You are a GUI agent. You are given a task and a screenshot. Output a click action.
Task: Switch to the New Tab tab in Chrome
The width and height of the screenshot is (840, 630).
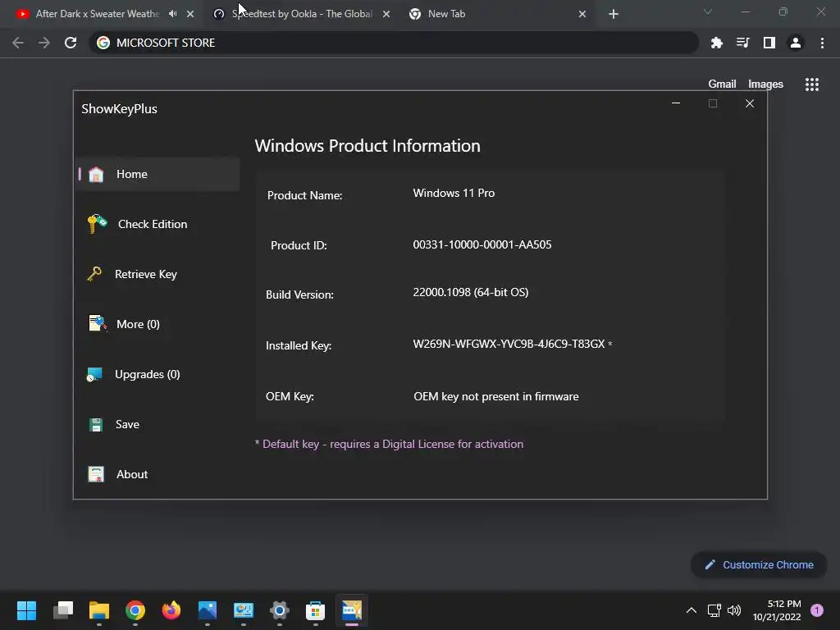click(x=446, y=14)
